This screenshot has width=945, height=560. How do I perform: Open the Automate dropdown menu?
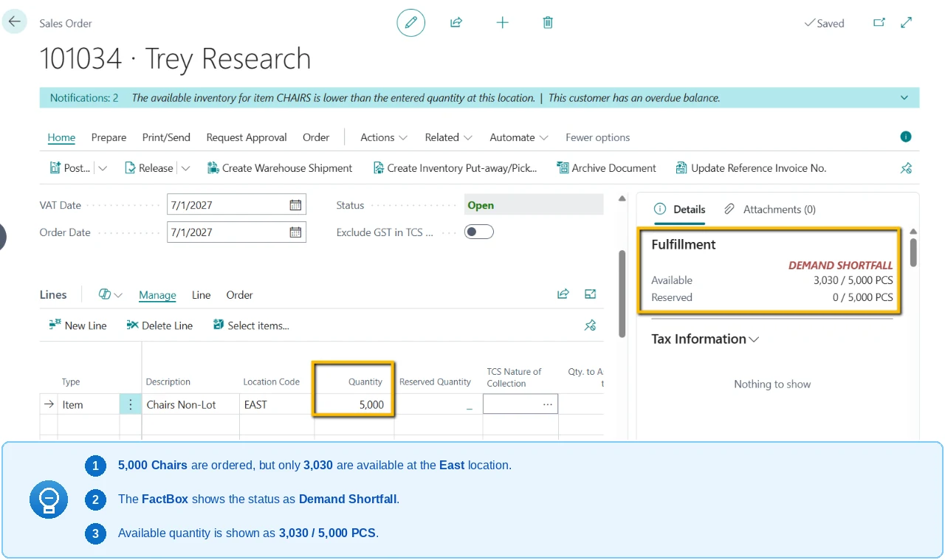(519, 137)
